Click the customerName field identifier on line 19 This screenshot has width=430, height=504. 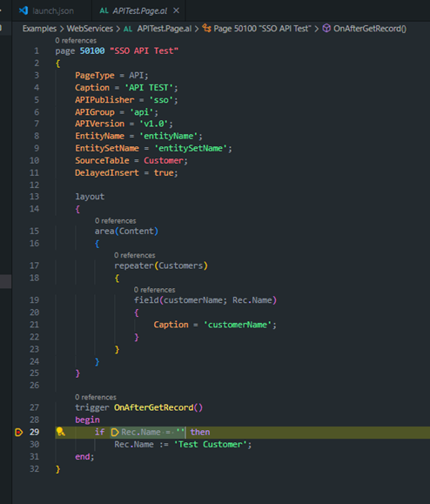coord(193,300)
